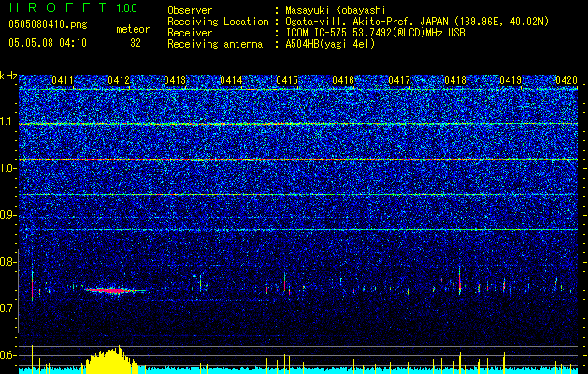This screenshot has width=588, height=374.
Task: Click the 0.8 kHz axis label
Action: tap(8, 262)
